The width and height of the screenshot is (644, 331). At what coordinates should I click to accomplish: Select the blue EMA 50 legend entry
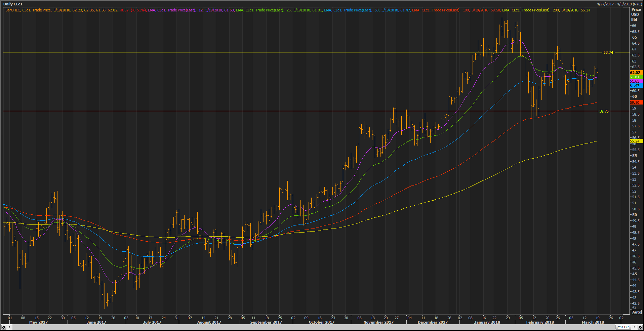point(367,10)
